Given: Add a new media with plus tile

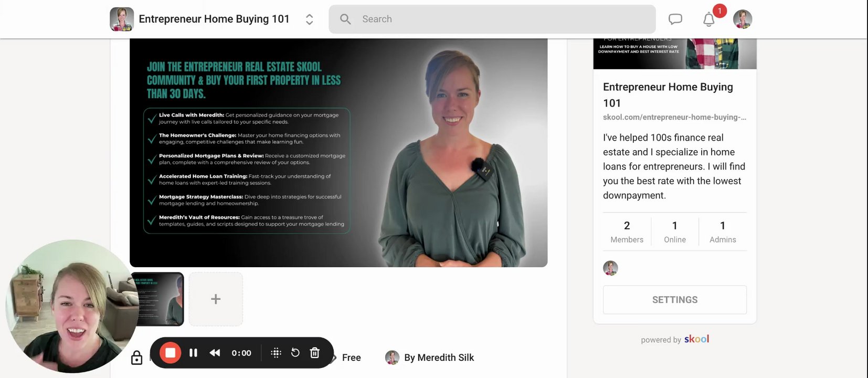Looking at the screenshot, I should tap(216, 299).
